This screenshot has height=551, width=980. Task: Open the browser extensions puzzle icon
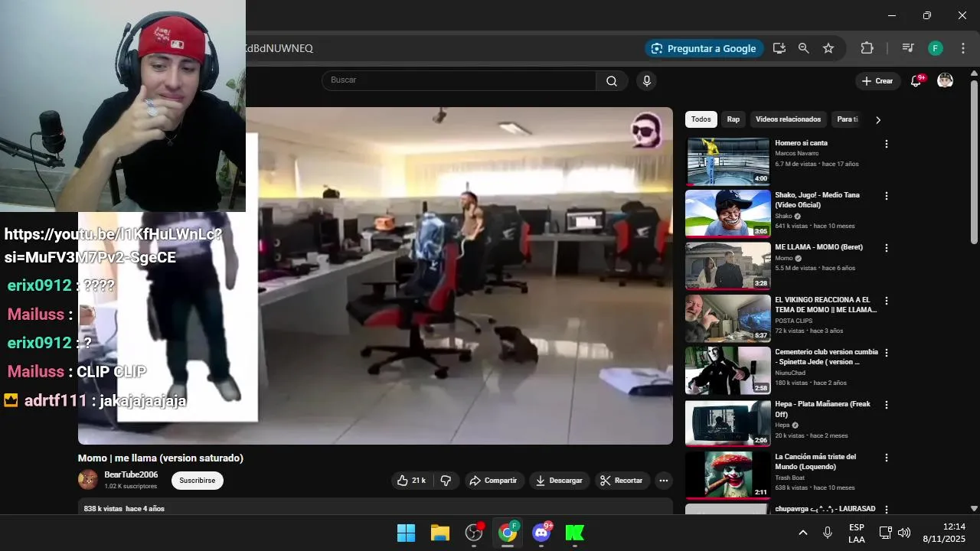867,48
